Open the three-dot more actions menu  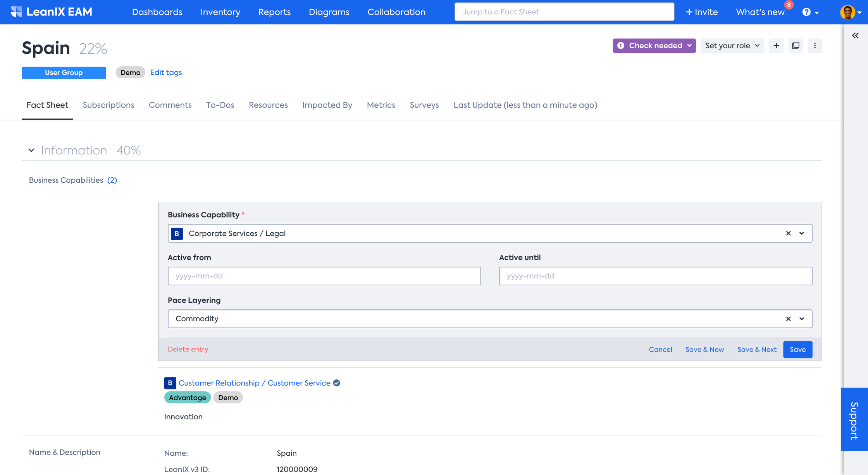pyautogui.click(x=815, y=46)
